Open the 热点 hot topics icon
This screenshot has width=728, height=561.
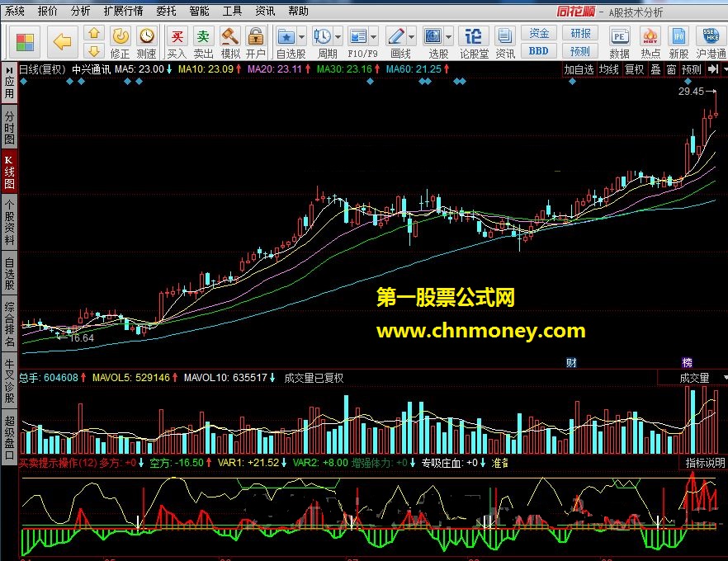pos(650,42)
